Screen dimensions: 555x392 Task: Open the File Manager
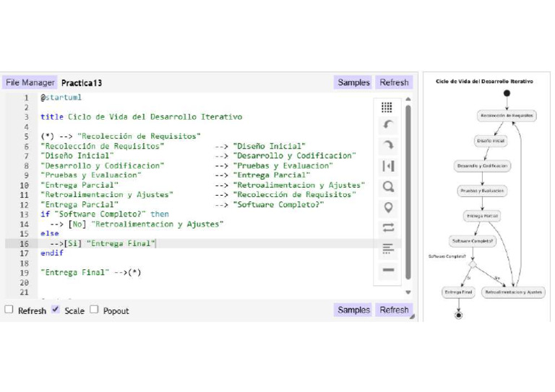30,83
